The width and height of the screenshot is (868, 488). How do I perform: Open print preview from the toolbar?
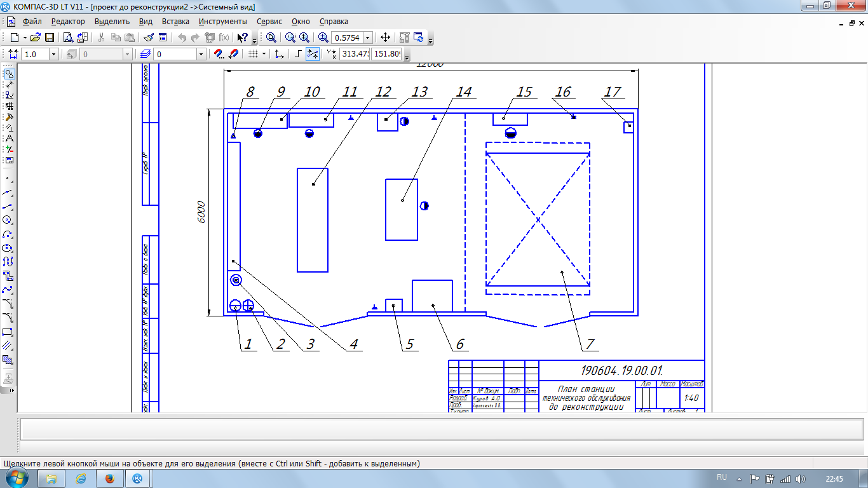click(68, 37)
